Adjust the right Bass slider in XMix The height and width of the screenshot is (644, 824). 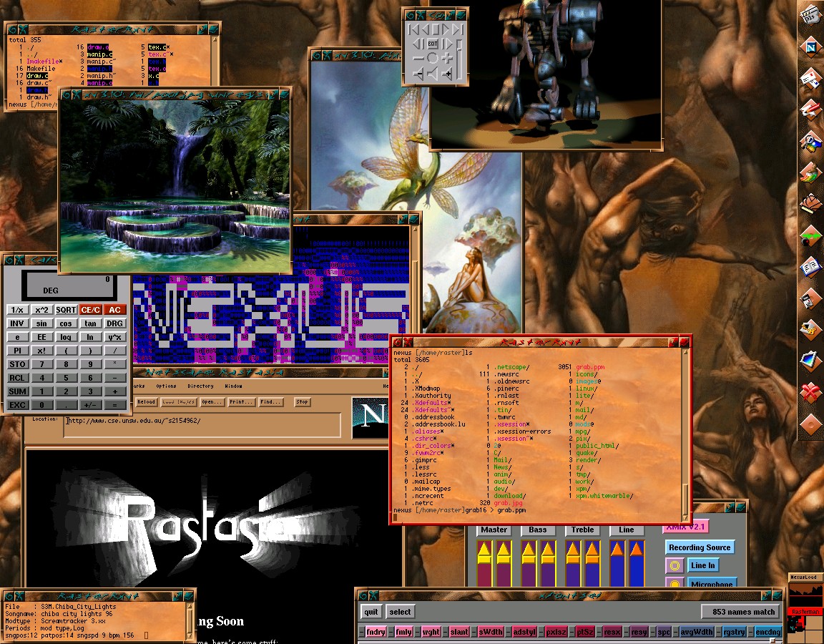pos(548,564)
